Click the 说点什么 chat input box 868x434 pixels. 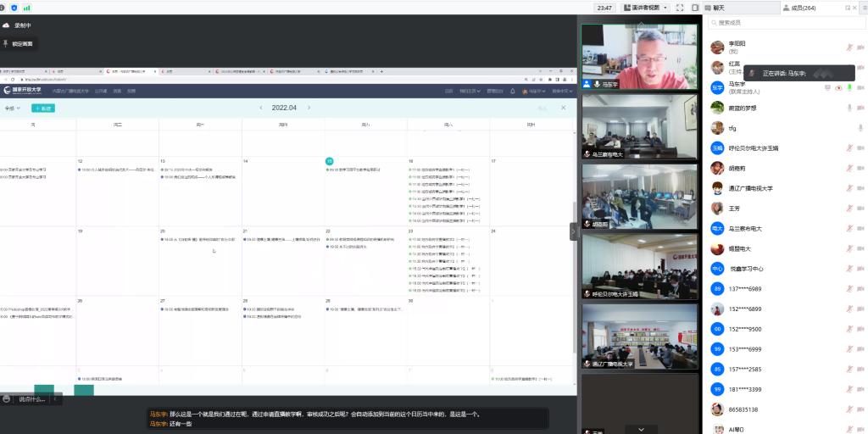click(x=31, y=398)
